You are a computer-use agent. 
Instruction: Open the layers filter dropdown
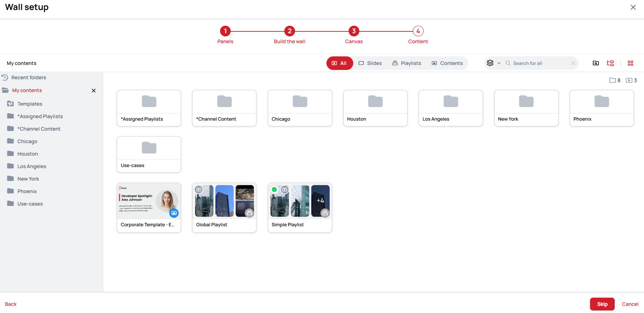[x=494, y=63]
